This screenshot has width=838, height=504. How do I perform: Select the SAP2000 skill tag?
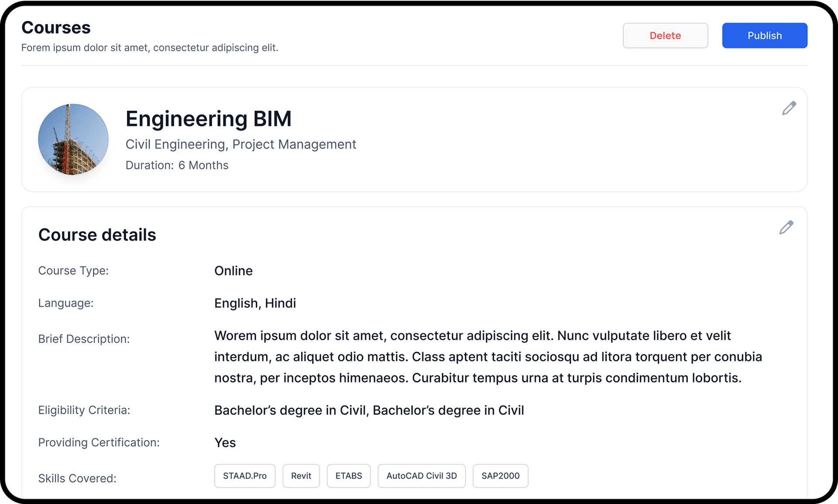(500, 476)
